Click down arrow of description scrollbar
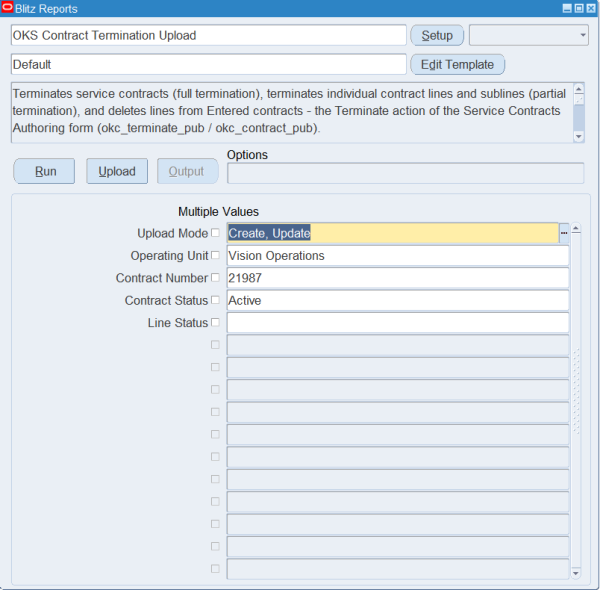 (x=579, y=137)
